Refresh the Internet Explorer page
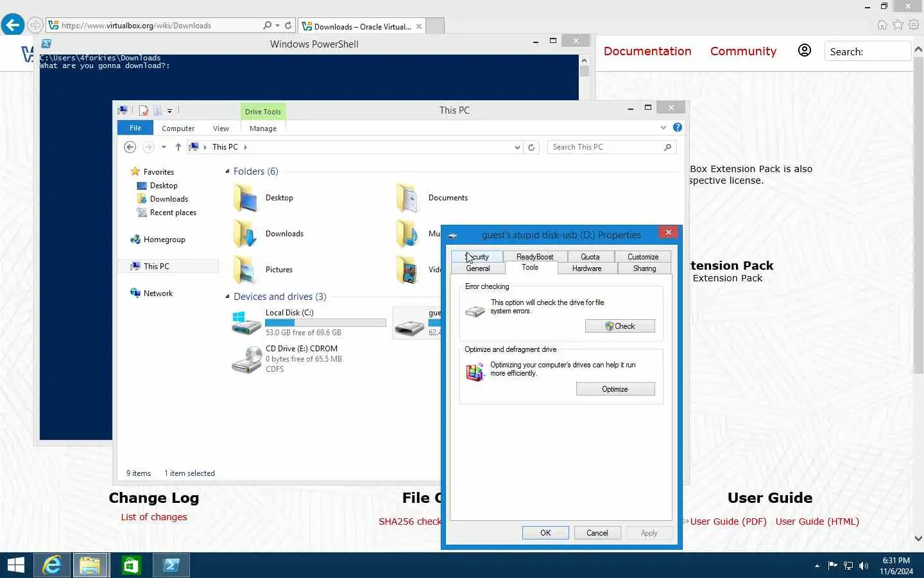The height and width of the screenshot is (578, 924). (288, 26)
